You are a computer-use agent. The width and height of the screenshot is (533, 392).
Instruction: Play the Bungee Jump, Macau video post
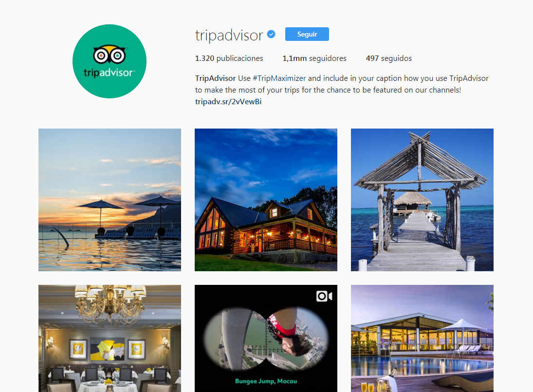[x=266, y=338]
